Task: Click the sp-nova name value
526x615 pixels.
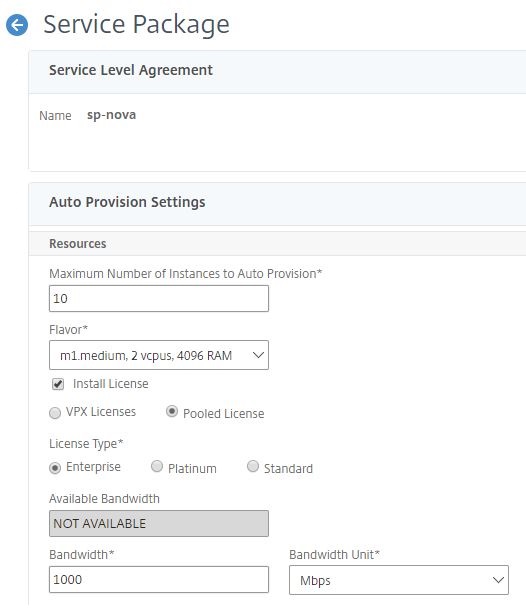Action: (x=111, y=115)
